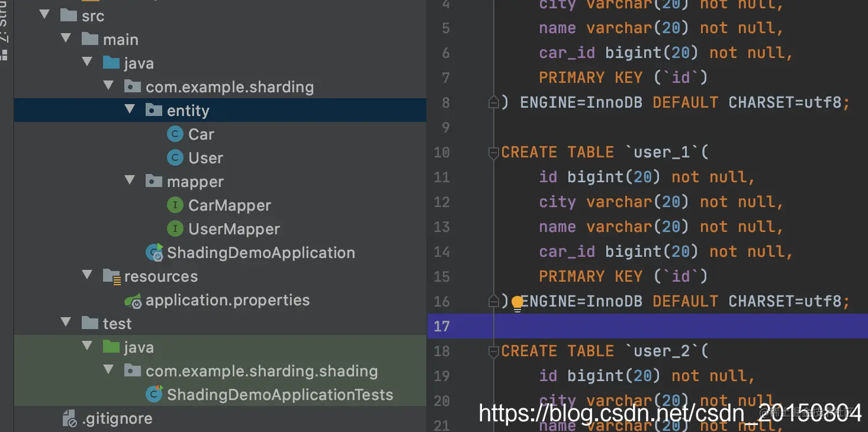Collapse the com.example.sharding.shading package arrow

[109, 370]
